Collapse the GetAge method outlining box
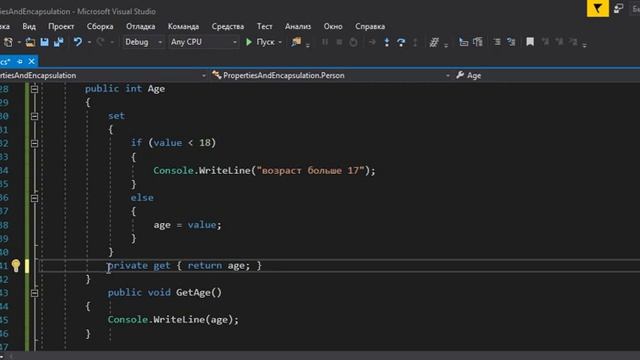The height and width of the screenshot is (360, 640). tap(34, 293)
